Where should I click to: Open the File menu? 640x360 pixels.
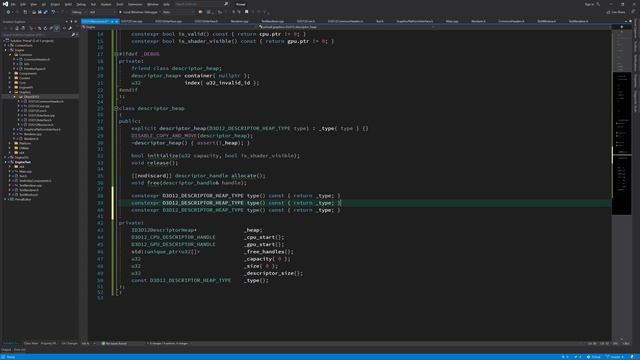pos(13,4)
